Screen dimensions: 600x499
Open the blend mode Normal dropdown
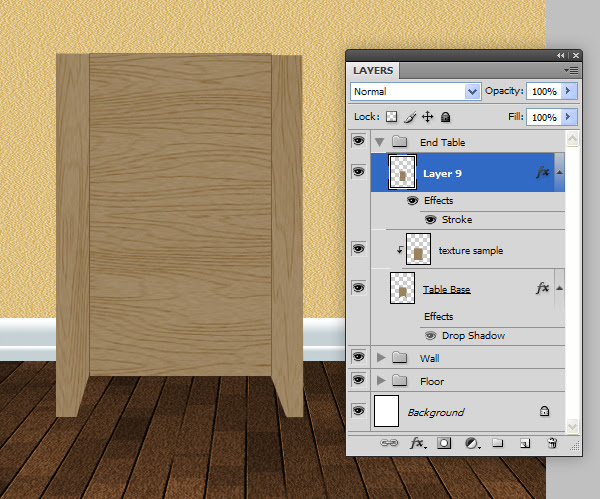416,91
